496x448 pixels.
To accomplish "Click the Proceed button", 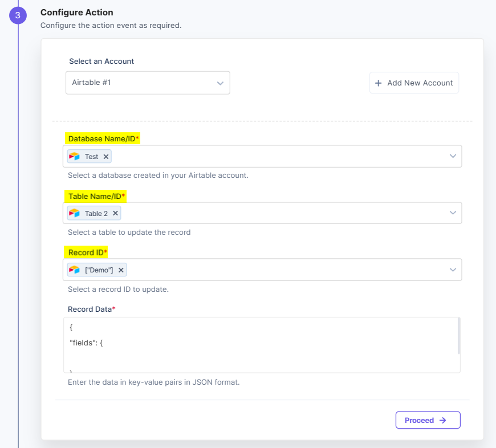I will (428, 420).
